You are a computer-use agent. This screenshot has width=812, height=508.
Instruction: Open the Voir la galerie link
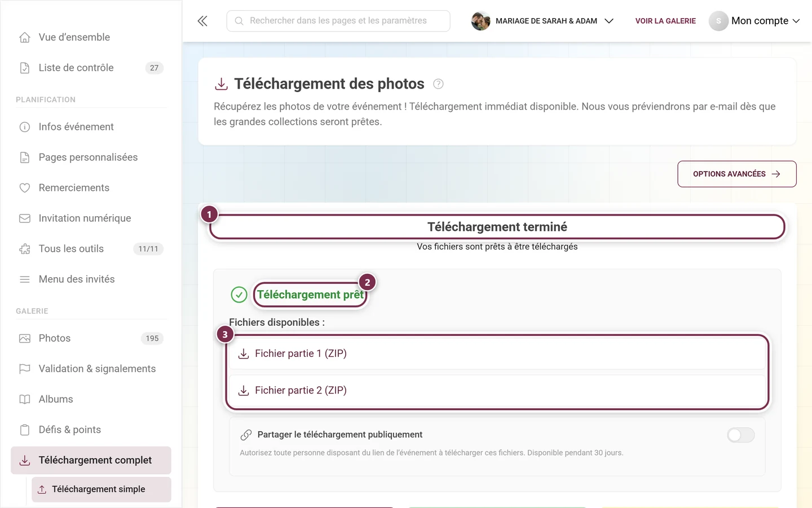665,21
